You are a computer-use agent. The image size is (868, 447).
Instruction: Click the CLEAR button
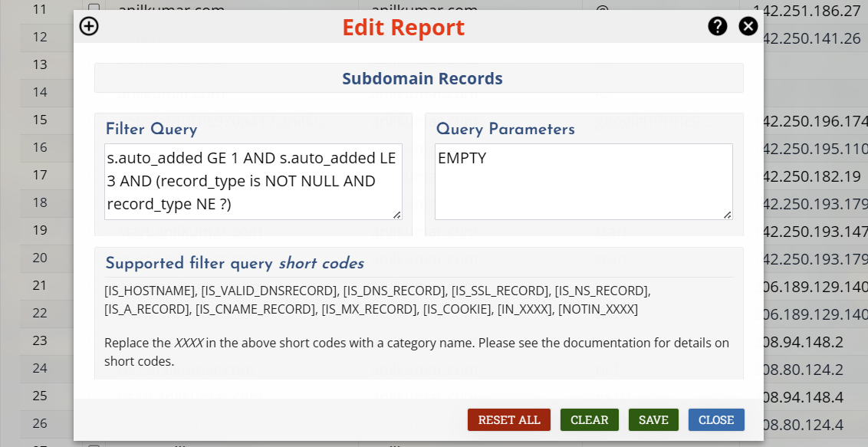click(589, 420)
